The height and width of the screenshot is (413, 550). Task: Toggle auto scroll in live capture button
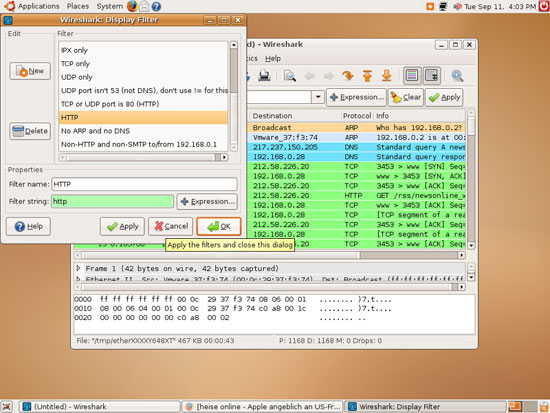point(431,75)
